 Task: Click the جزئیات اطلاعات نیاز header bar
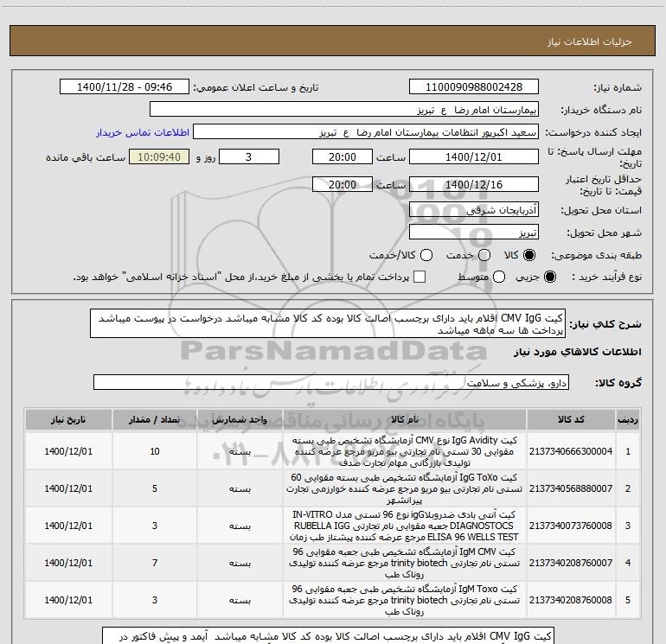pyautogui.click(x=332, y=41)
